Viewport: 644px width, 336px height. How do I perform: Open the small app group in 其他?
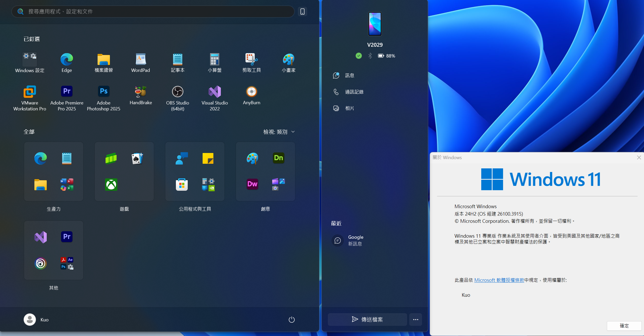(67, 263)
